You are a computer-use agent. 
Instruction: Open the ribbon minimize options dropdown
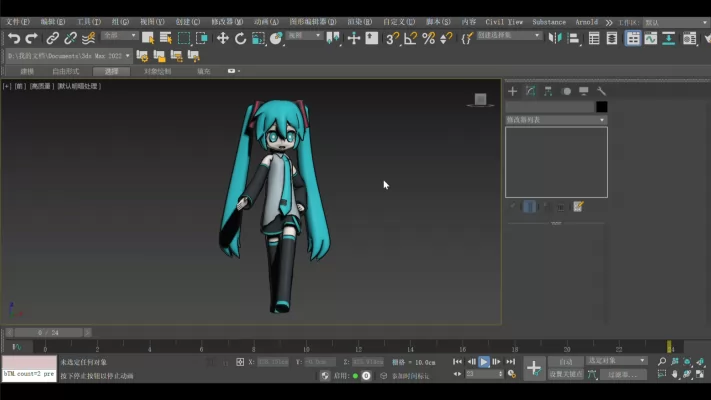tap(234, 71)
